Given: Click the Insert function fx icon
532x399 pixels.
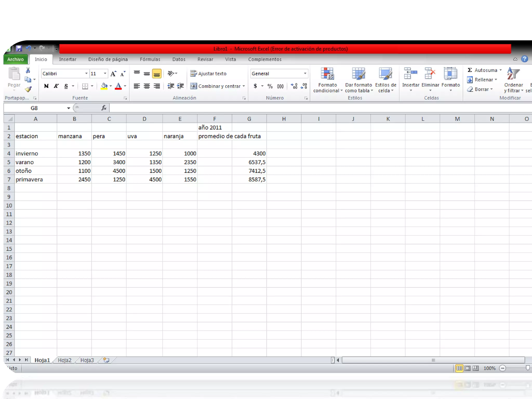Looking at the screenshot, I should tap(104, 108).
